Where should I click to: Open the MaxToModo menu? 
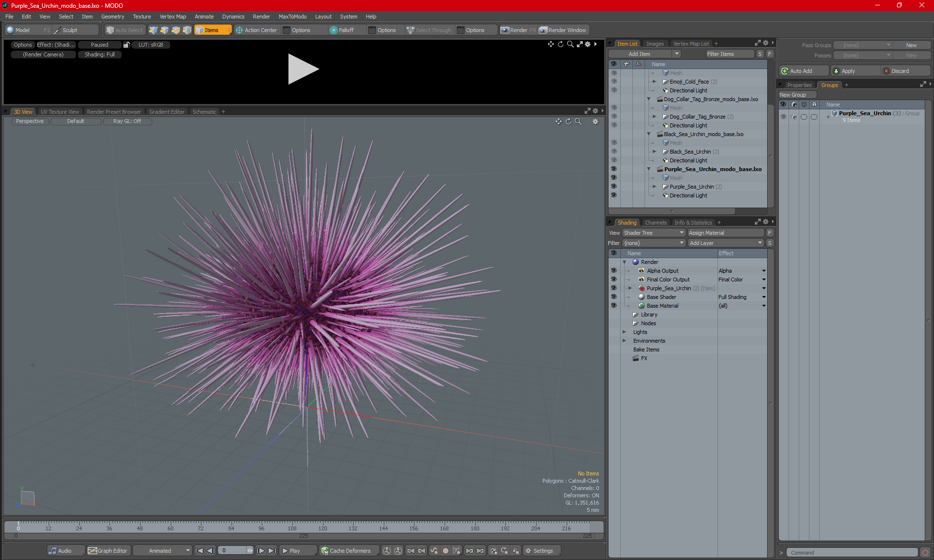coord(292,17)
